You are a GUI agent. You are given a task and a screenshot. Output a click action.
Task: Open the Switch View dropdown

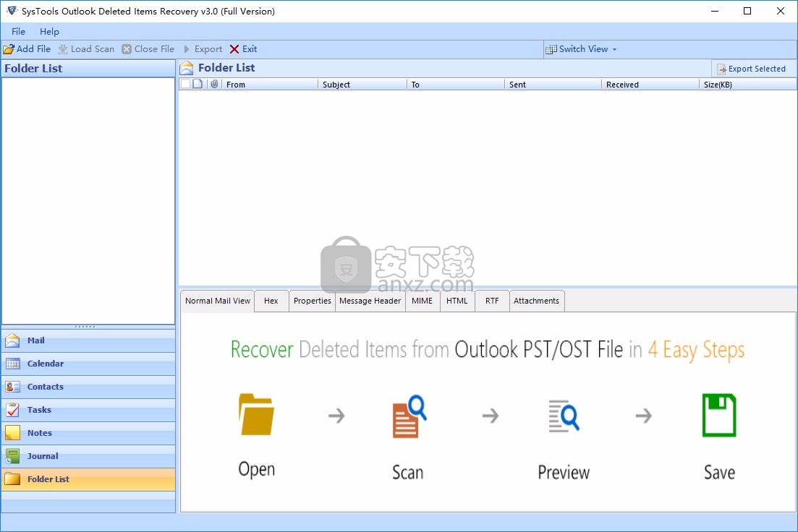[581, 49]
